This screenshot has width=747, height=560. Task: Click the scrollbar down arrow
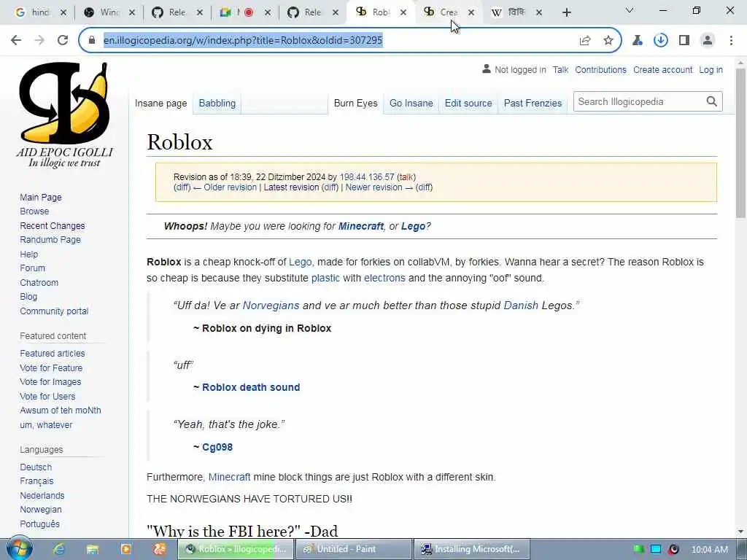click(x=740, y=532)
